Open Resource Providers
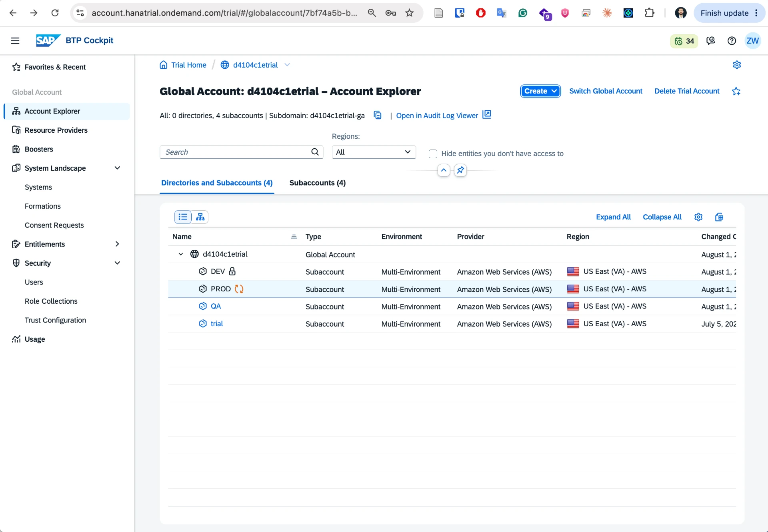The width and height of the screenshot is (768, 532). pyautogui.click(x=56, y=130)
